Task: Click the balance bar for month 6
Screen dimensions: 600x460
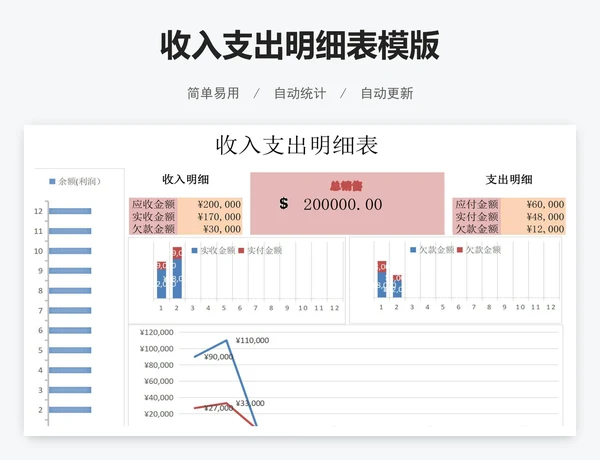Action: [70, 330]
